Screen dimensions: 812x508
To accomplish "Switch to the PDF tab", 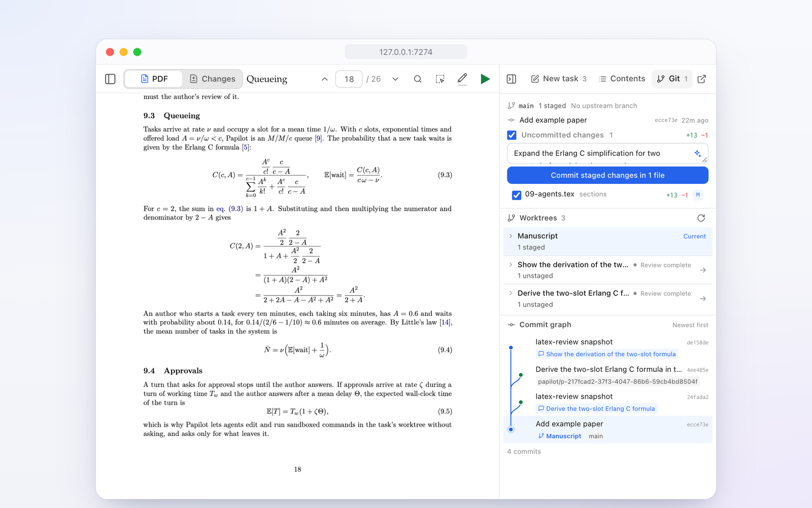I will [154, 79].
